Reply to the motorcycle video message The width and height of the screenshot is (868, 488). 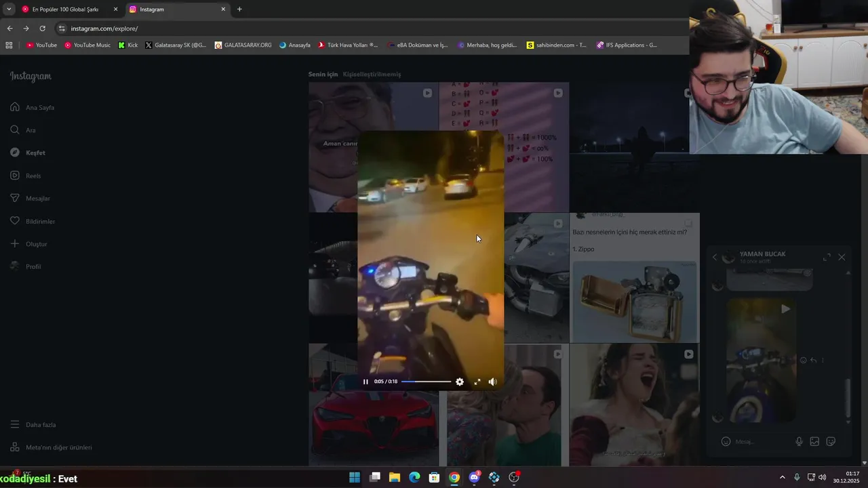814,361
